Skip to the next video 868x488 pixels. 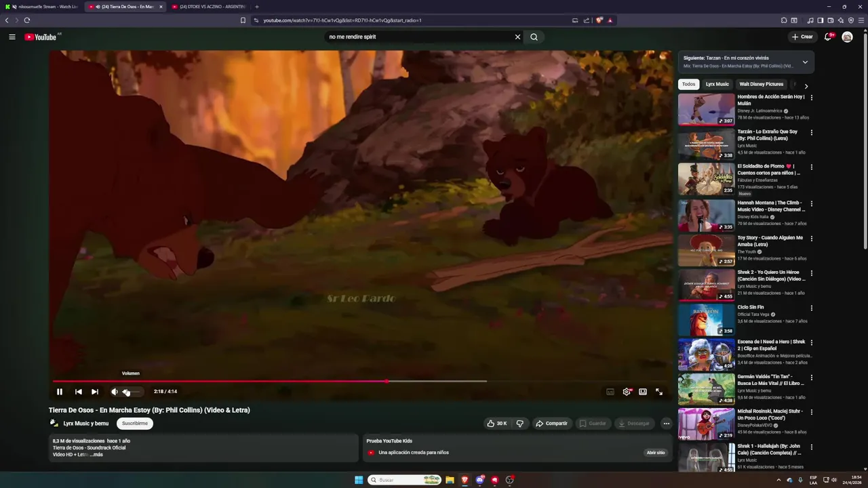[x=95, y=392]
